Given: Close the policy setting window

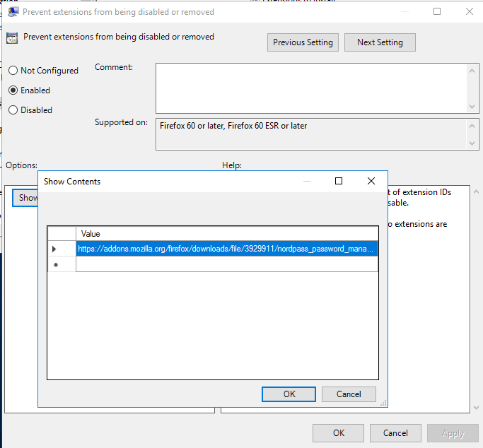Looking at the screenshot, I should 470,11.
